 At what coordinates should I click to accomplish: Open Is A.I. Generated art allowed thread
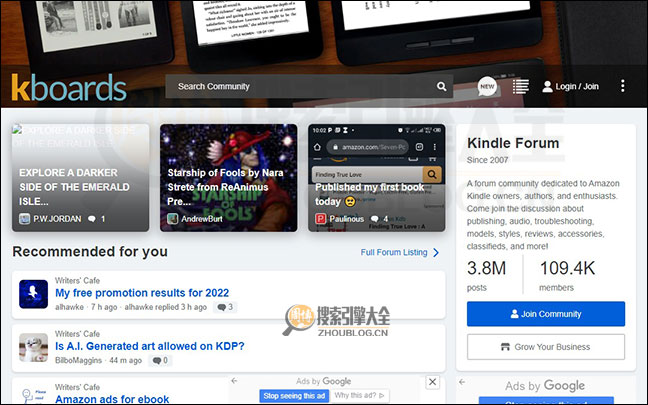tap(150, 346)
